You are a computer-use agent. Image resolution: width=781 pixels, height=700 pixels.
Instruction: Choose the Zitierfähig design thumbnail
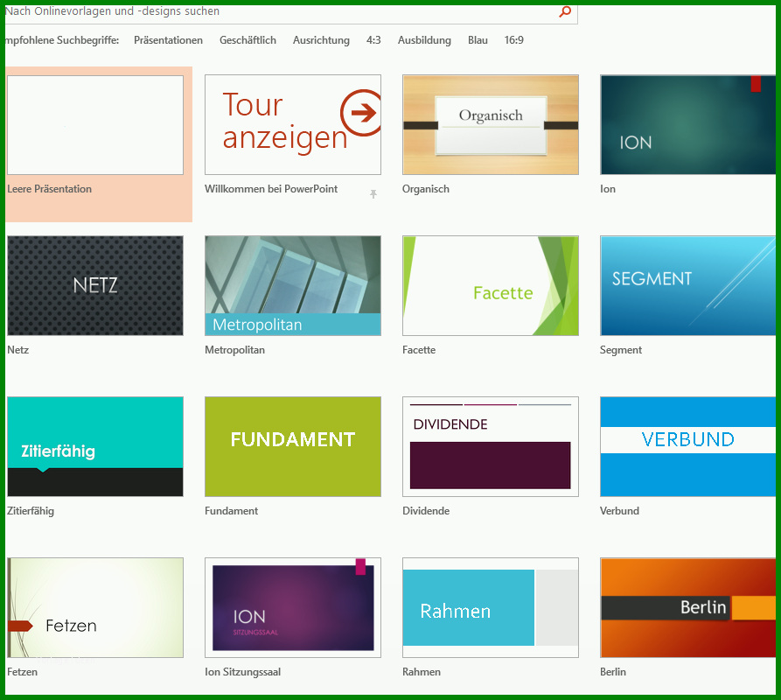click(95, 447)
